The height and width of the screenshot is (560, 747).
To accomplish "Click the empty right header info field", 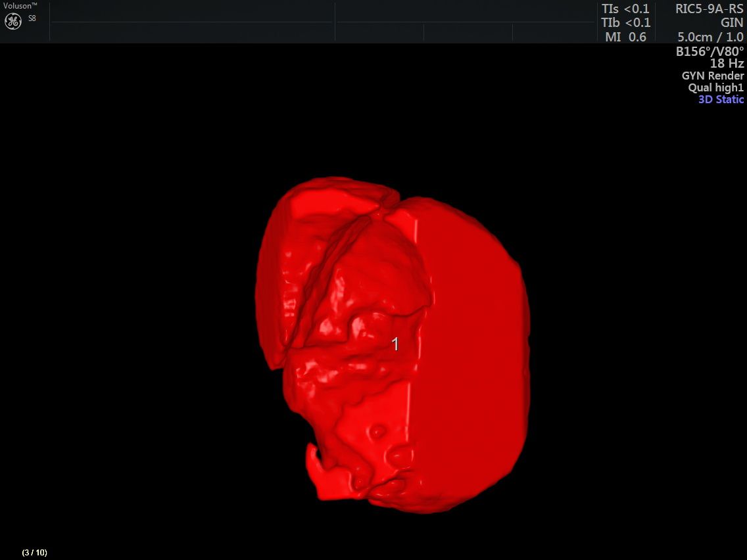I will pyautogui.click(x=464, y=22).
